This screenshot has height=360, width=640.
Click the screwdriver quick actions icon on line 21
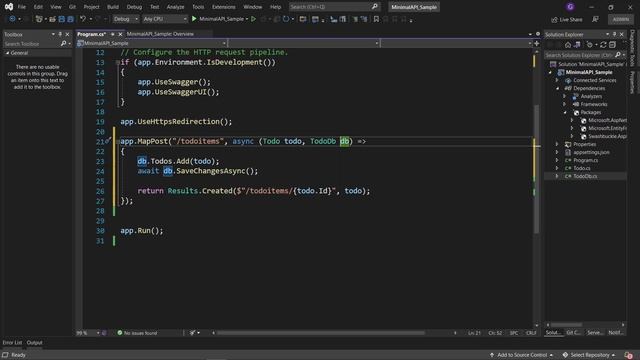click(x=108, y=141)
